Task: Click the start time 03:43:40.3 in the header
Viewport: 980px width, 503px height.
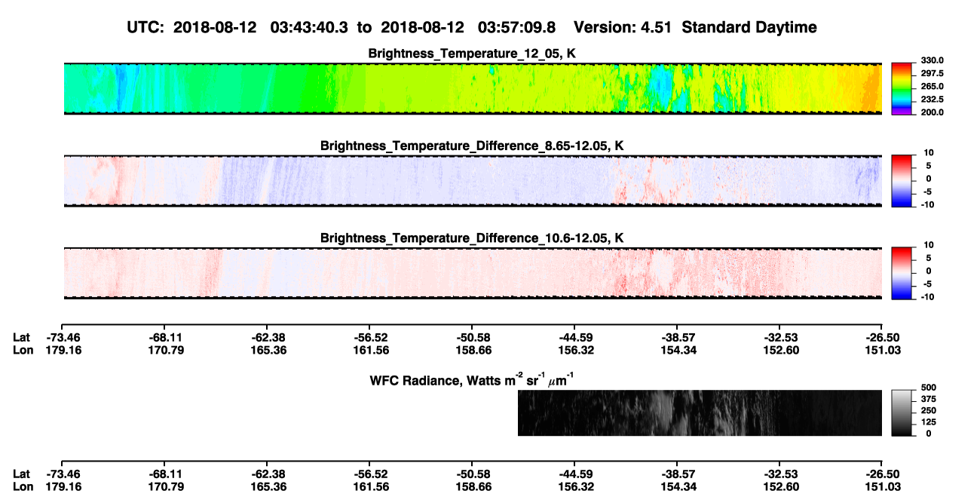Action: (x=308, y=27)
